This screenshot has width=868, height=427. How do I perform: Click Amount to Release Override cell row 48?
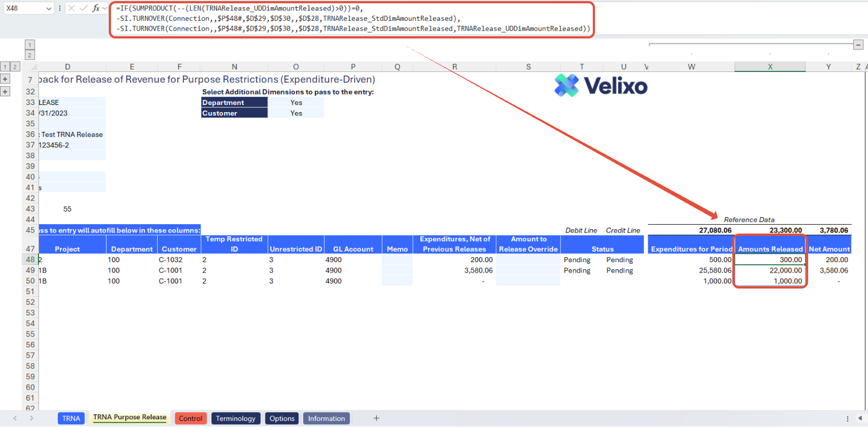[x=527, y=260]
